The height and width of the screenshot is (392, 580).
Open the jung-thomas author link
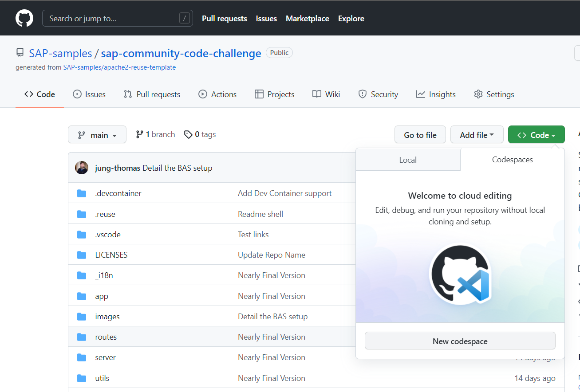click(x=118, y=168)
